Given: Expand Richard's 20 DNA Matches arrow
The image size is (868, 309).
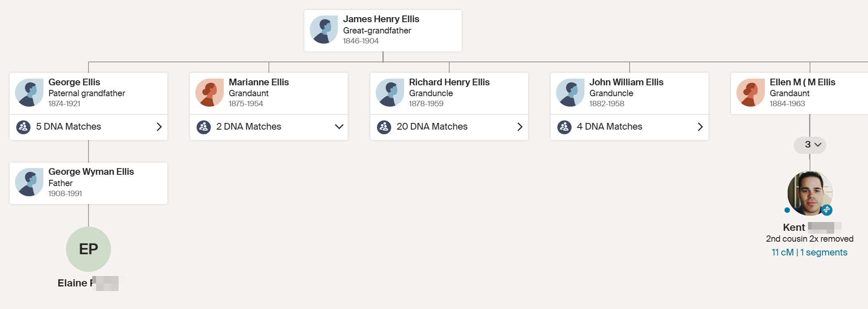Looking at the screenshot, I should pos(520,127).
